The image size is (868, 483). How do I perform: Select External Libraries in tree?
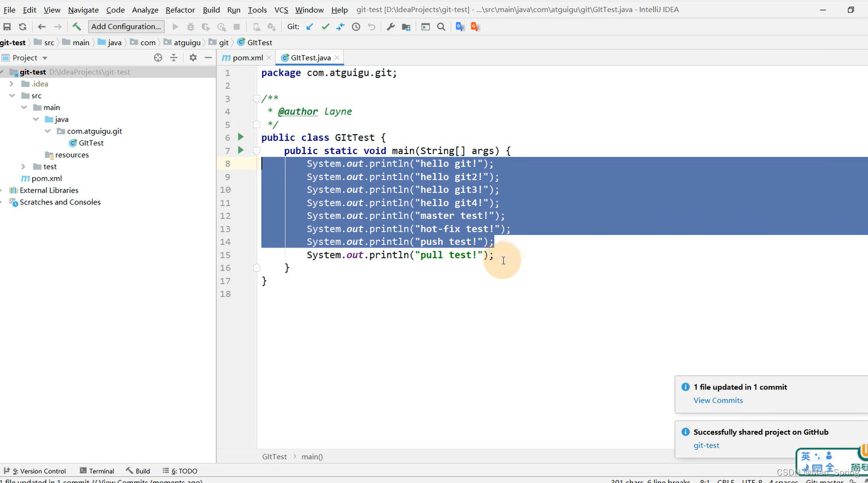tap(44, 190)
